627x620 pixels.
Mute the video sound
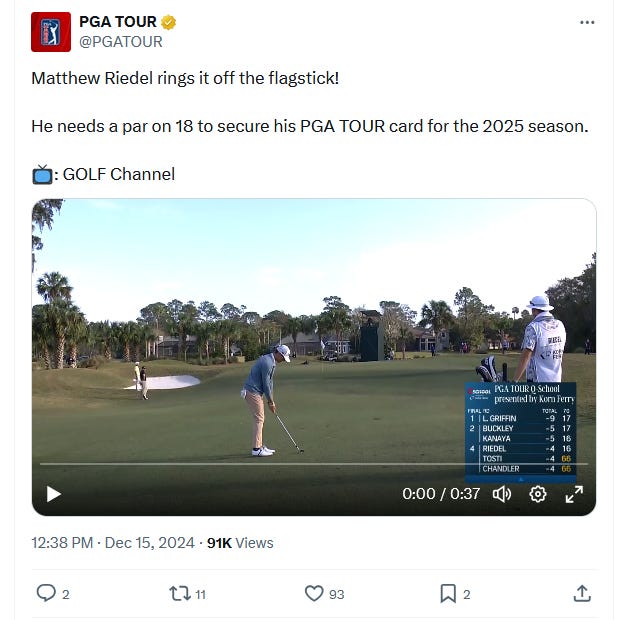(x=502, y=494)
